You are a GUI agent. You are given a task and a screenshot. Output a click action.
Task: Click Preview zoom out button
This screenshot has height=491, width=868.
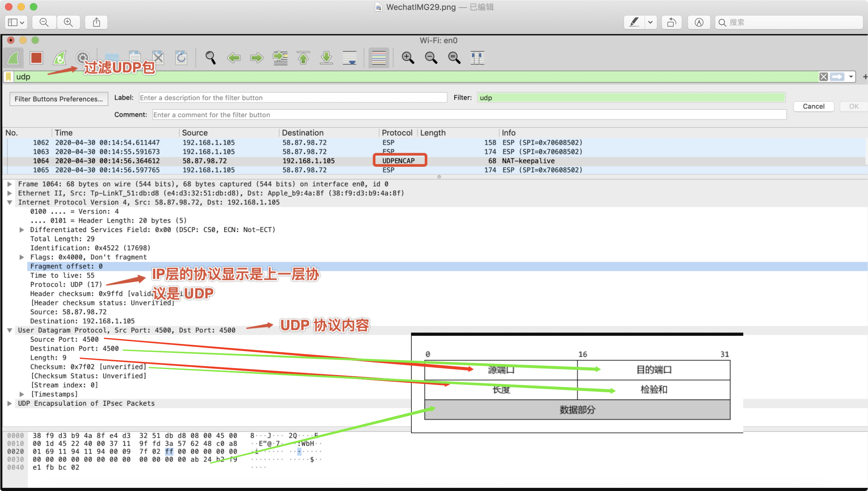pyautogui.click(x=44, y=22)
